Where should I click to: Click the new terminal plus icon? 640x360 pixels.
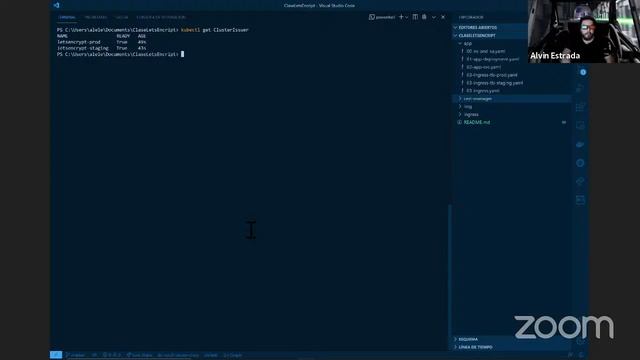(x=401, y=17)
